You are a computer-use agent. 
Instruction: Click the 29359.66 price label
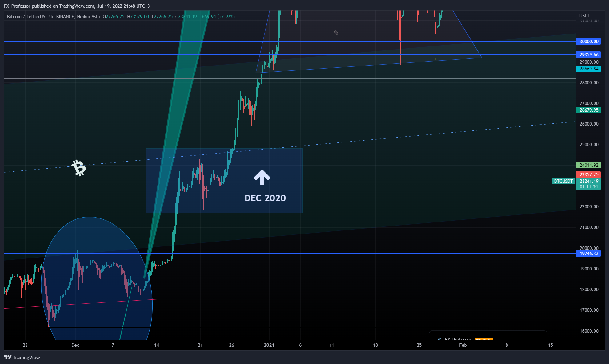588,54
